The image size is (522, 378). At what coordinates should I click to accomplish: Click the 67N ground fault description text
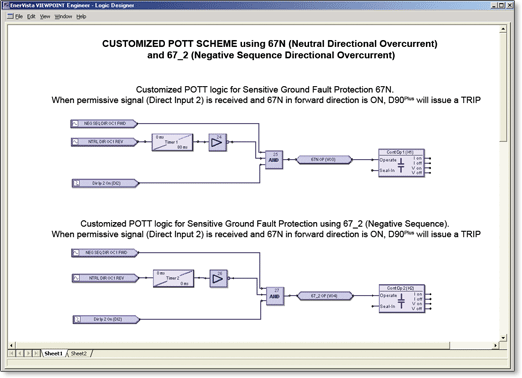[x=266, y=95]
